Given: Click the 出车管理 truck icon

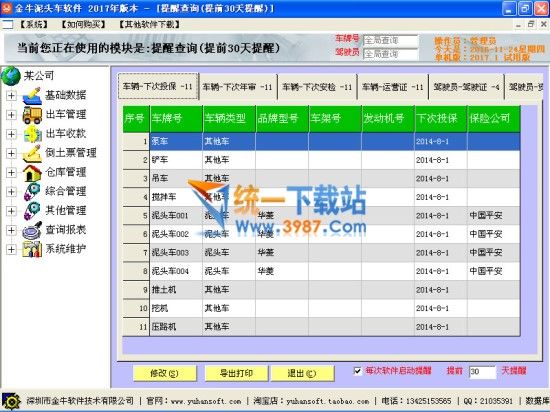Looking at the screenshot, I should pos(32,115).
